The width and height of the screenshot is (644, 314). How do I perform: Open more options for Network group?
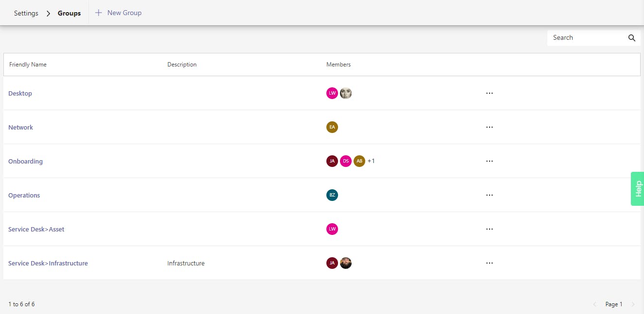(x=489, y=127)
